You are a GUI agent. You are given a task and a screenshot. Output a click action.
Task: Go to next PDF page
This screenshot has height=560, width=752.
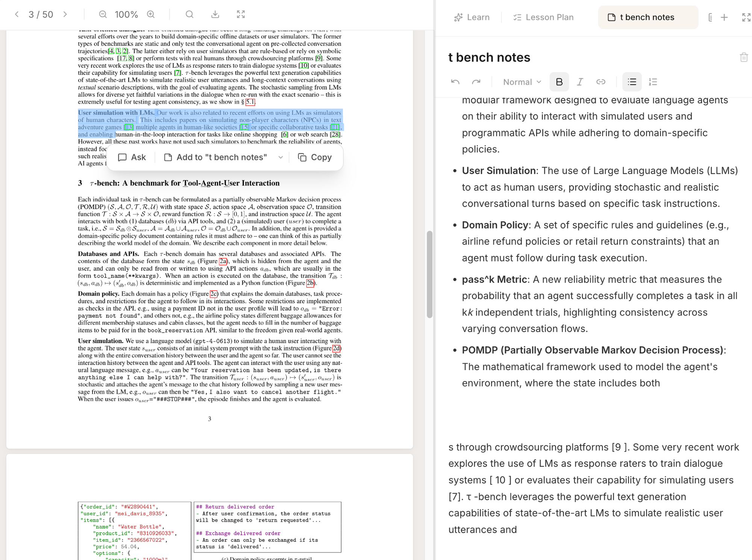(x=65, y=14)
